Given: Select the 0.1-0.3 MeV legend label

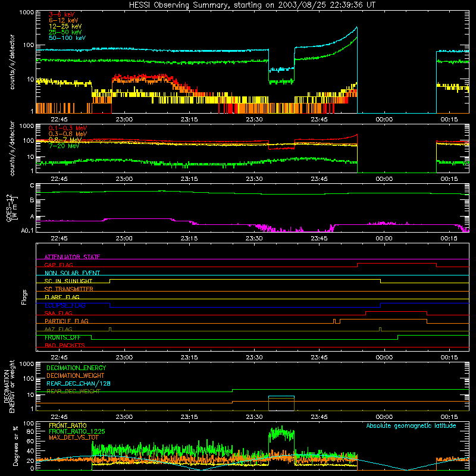Looking at the screenshot, I should [68, 128].
